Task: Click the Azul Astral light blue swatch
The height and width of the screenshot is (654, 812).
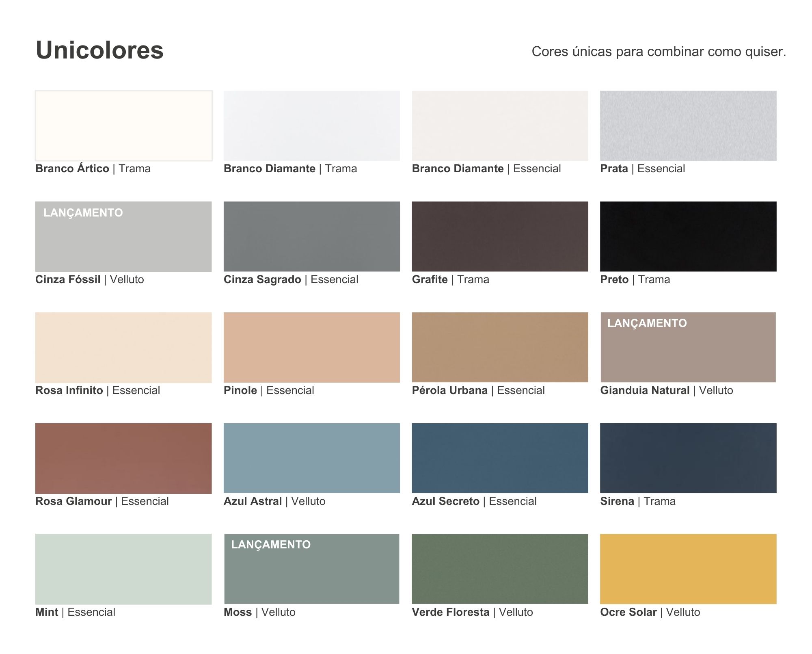Action: 311,458
